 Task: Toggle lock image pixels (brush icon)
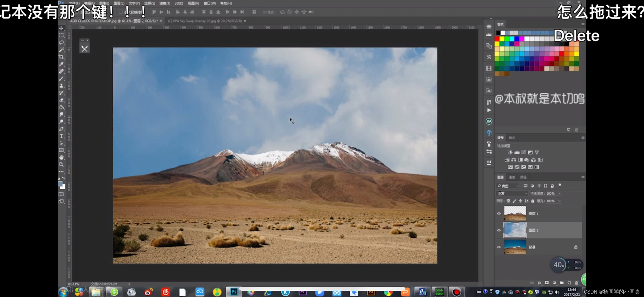pyautogui.click(x=514, y=201)
